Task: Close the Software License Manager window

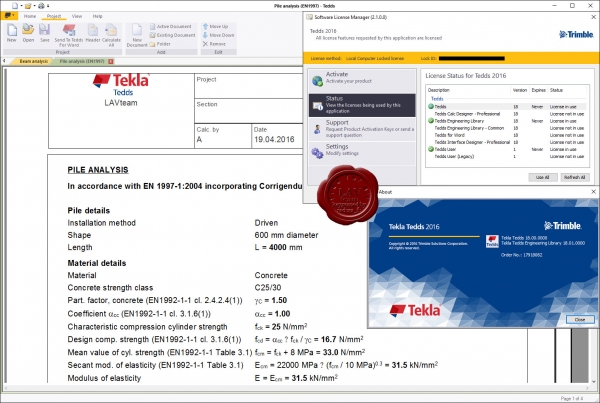Action: (593, 17)
